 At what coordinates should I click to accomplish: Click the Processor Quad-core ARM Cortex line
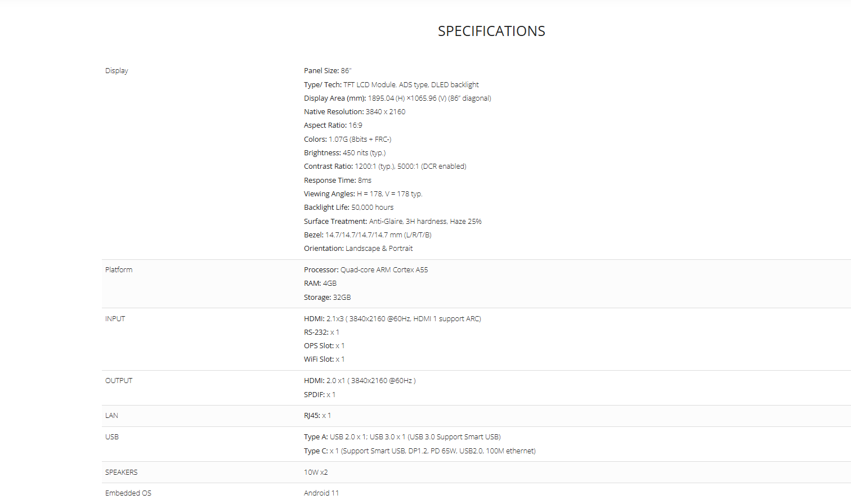[366, 270]
